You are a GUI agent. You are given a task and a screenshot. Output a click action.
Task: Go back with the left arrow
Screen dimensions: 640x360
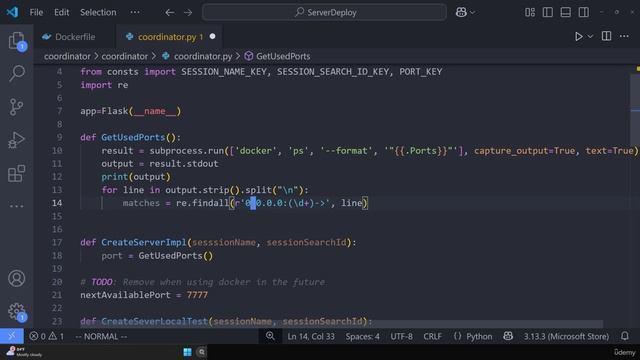tap(170, 13)
